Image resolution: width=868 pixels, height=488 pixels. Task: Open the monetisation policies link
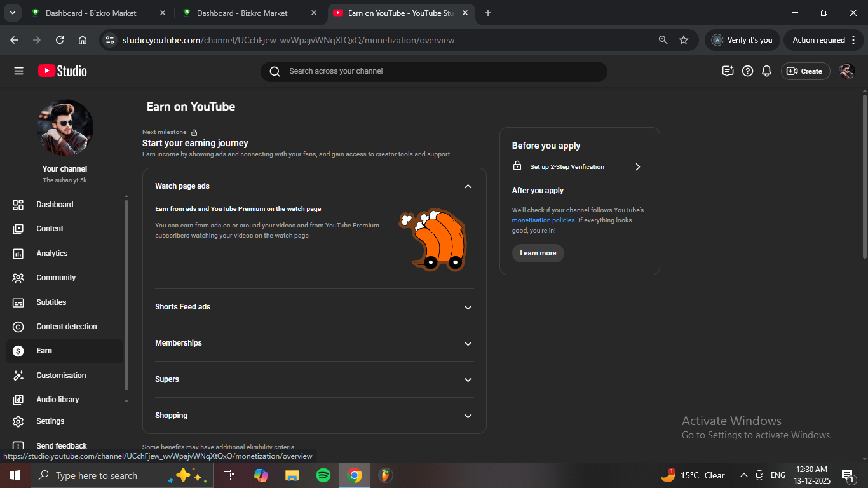point(543,220)
